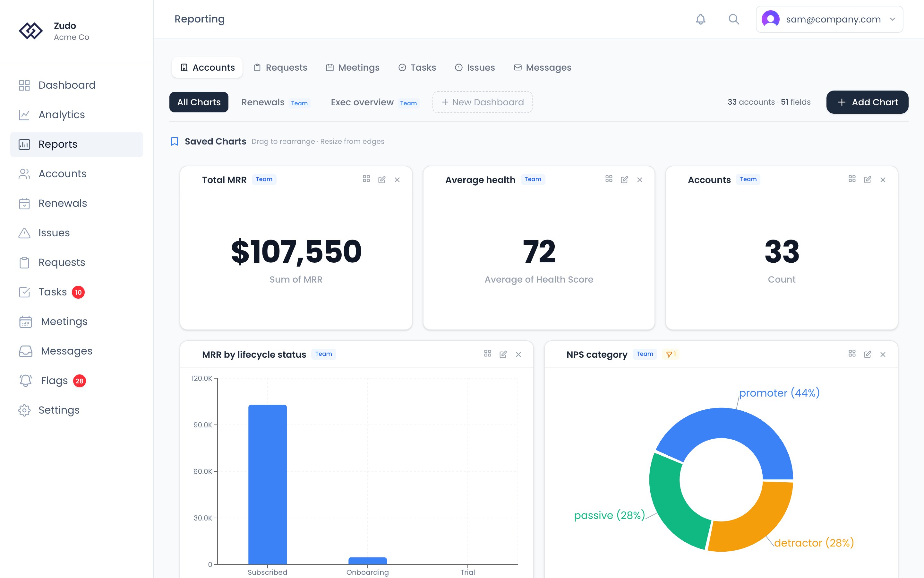Open layout grid icon on MRR by lifecycle card
This screenshot has width=924, height=578.
coord(488,354)
